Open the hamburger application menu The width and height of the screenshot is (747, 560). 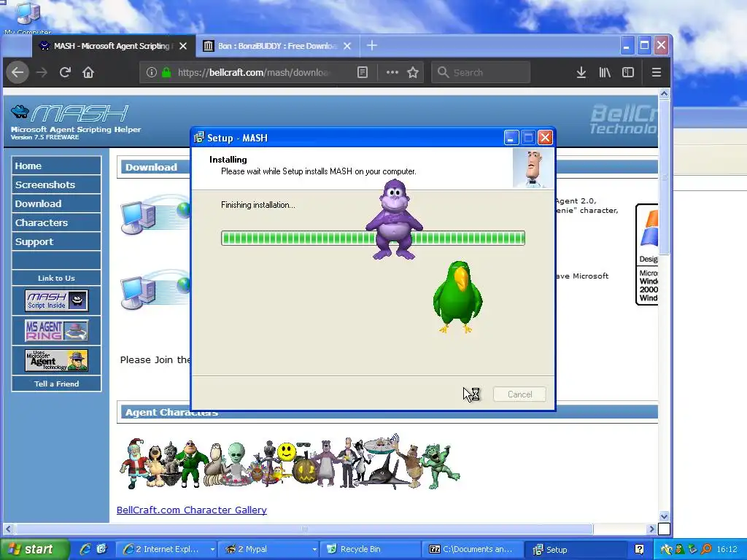pyautogui.click(x=657, y=72)
